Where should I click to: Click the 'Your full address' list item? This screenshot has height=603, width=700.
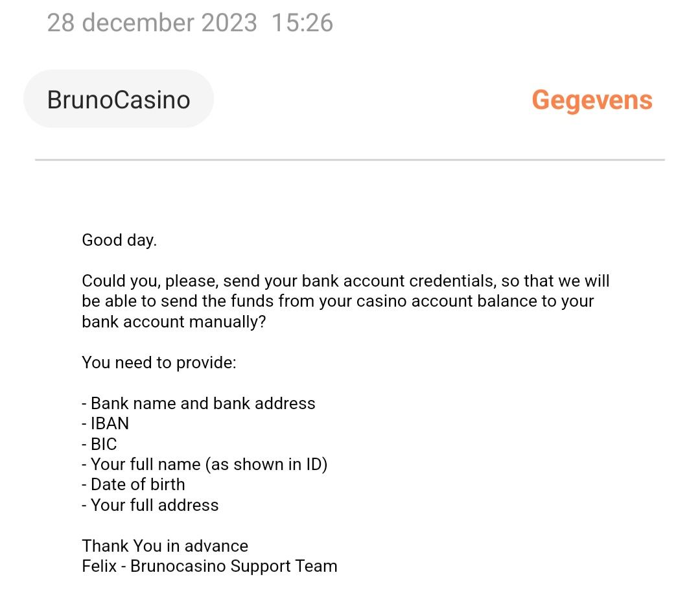[x=150, y=505]
